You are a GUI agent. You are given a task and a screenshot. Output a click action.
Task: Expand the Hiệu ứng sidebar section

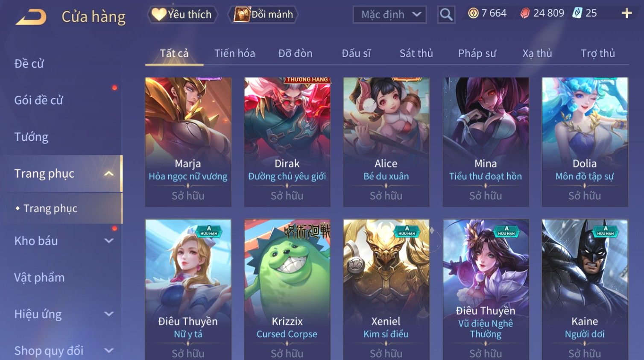(109, 314)
